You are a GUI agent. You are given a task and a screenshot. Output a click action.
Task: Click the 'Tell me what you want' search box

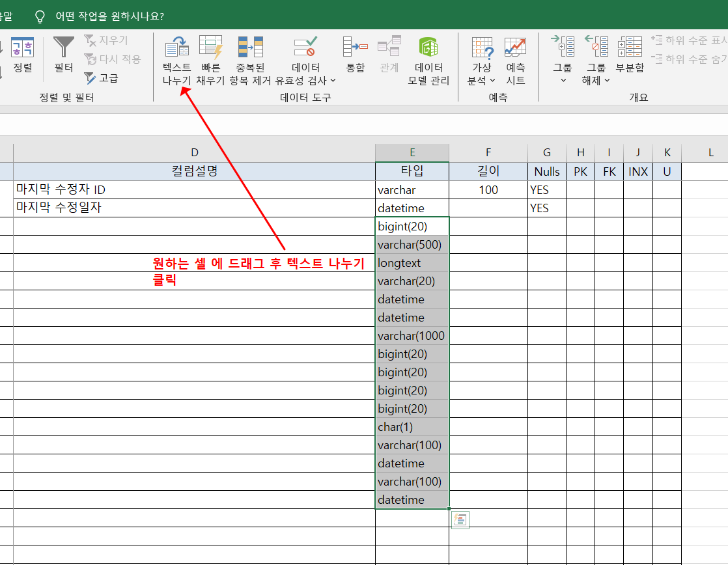tap(109, 16)
